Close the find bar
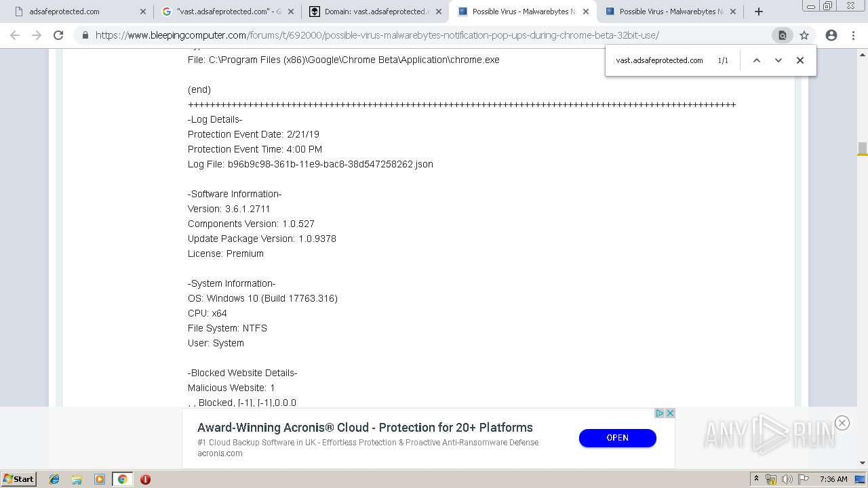868x488 pixels. pos(800,60)
